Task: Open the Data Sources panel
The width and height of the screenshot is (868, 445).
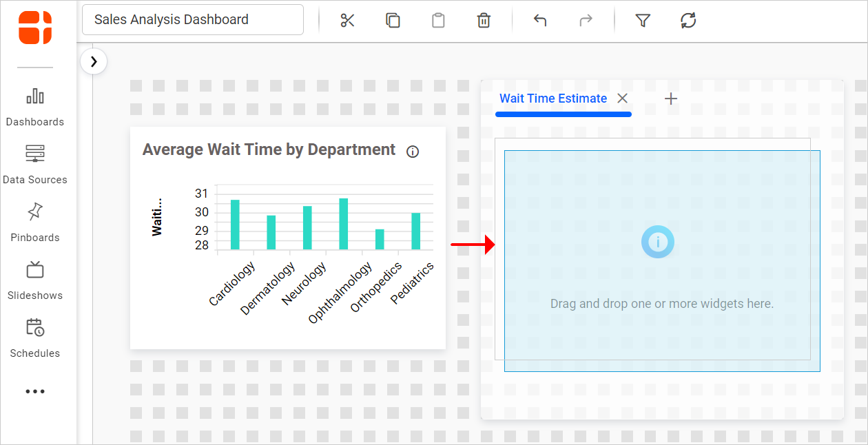Action: coord(35,164)
